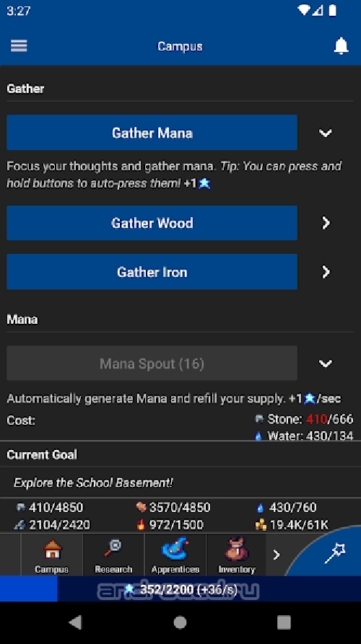Tap the notification bell icon
This screenshot has height=644, width=361.
point(341,46)
